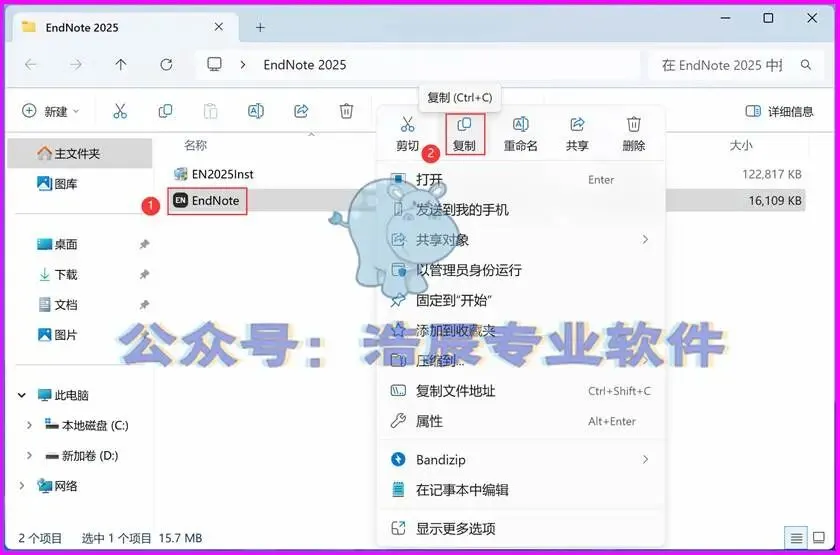The image size is (840, 555).
Task: Click the toolbar Rename icon
Action: pos(256,111)
